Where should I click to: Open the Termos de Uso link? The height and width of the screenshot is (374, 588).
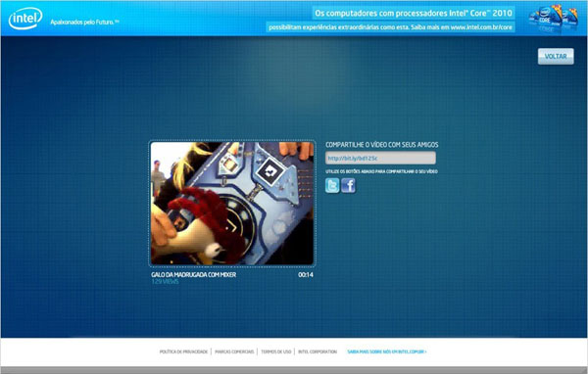pos(276,351)
